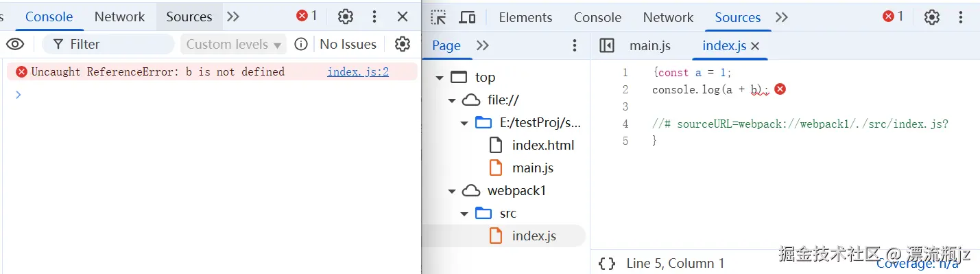Click the top frame icon
The height and width of the screenshot is (274, 980).
coord(458,78)
